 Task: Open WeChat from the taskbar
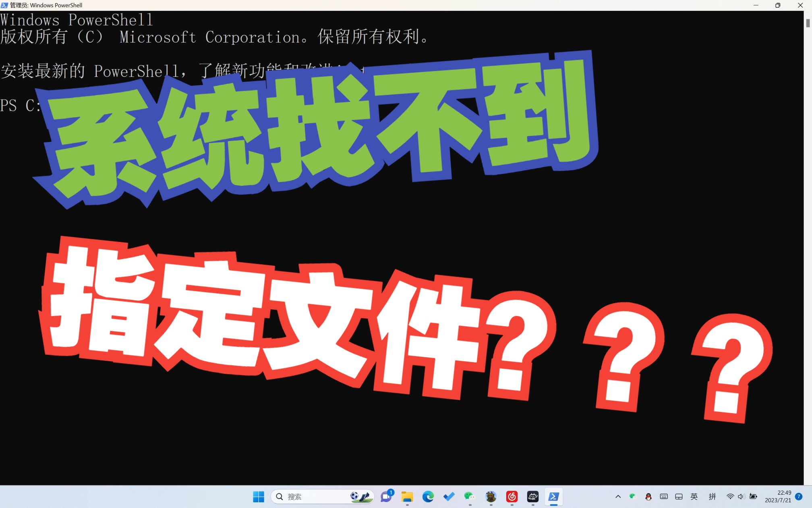tap(470, 497)
